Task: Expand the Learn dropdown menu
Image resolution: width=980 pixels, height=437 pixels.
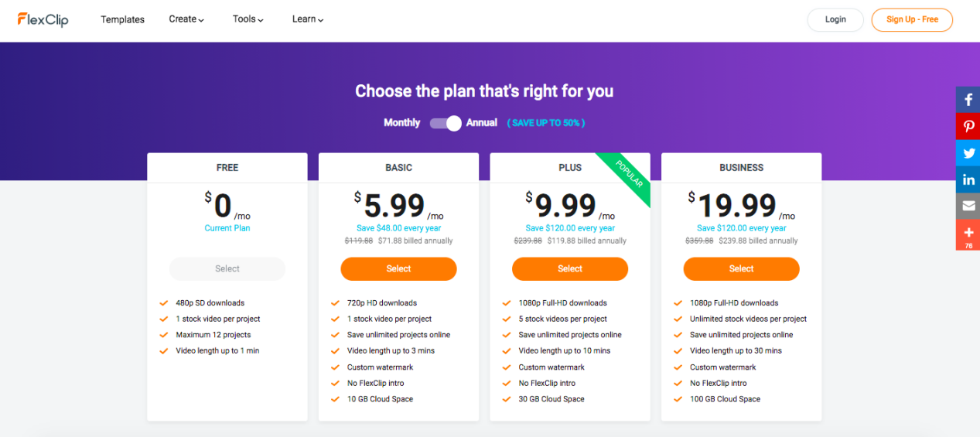Action: pyautogui.click(x=308, y=19)
